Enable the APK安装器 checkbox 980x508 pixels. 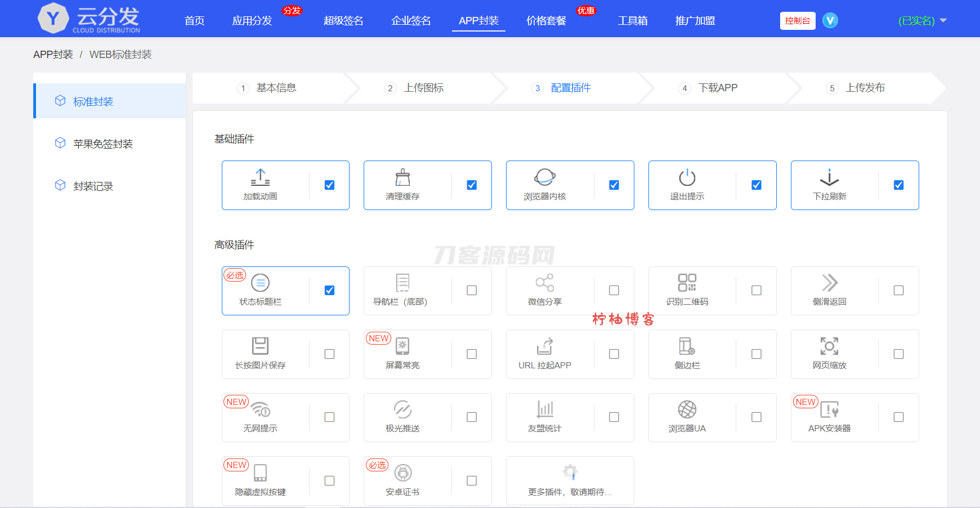click(899, 417)
